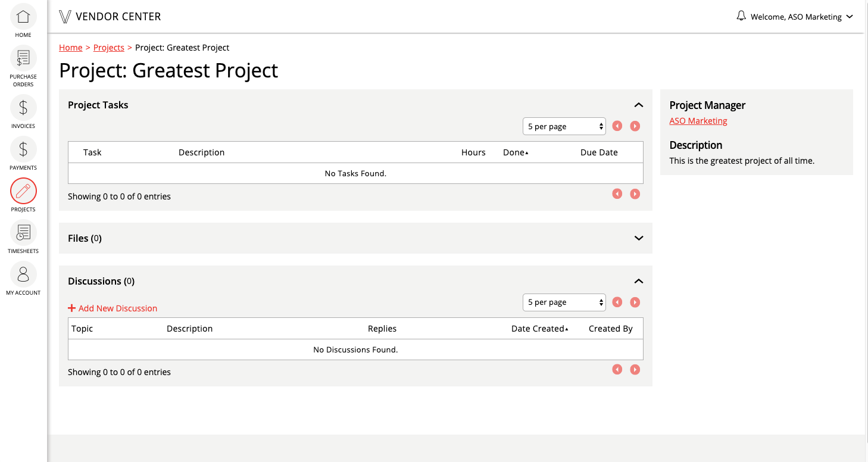Open Timesheets from the sidebar
868x462 pixels.
23,233
